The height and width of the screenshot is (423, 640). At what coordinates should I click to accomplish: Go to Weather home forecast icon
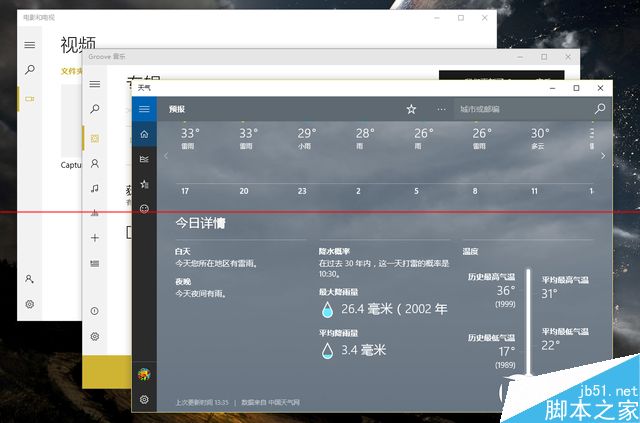pyautogui.click(x=144, y=134)
